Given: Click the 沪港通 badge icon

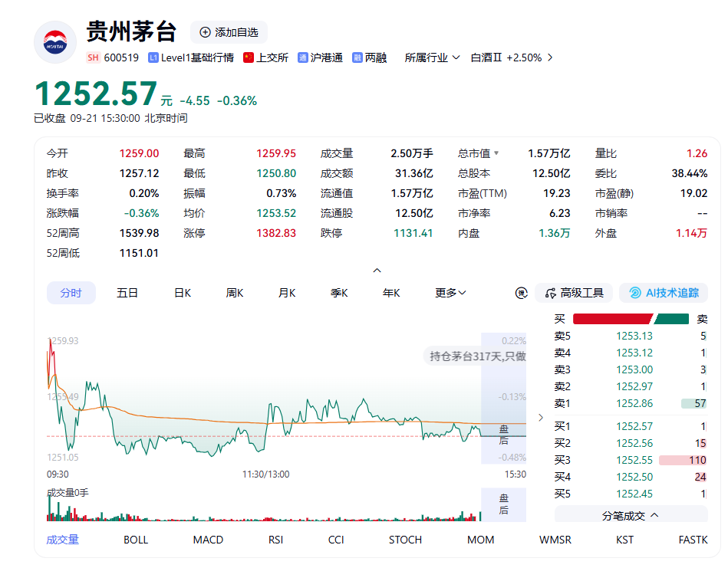Looking at the screenshot, I should [x=303, y=57].
